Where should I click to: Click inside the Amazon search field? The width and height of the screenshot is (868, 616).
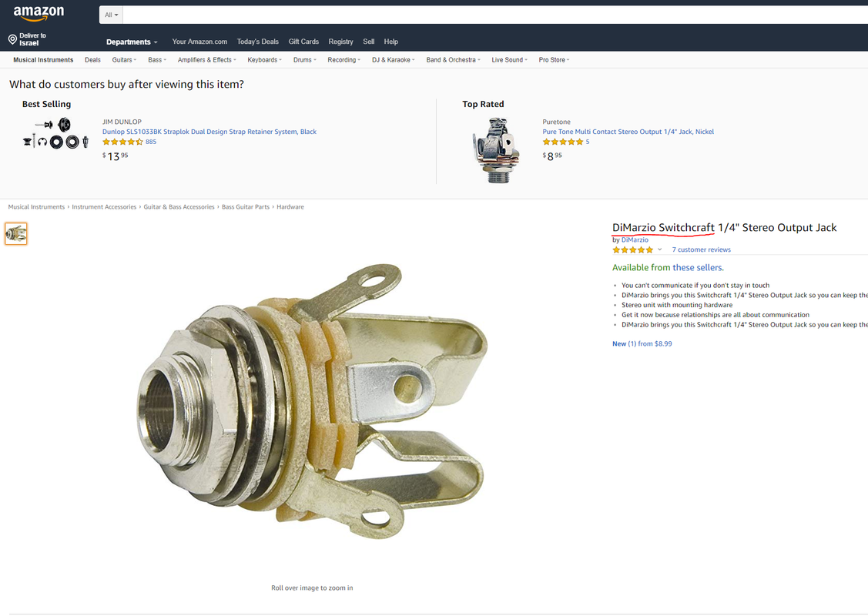point(495,15)
